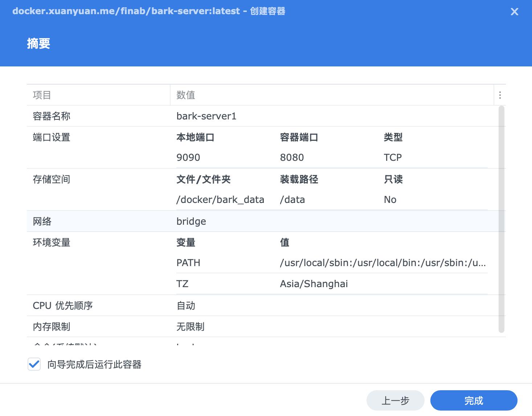Click the PATH variable name
The width and height of the screenshot is (532, 416).
point(188,263)
